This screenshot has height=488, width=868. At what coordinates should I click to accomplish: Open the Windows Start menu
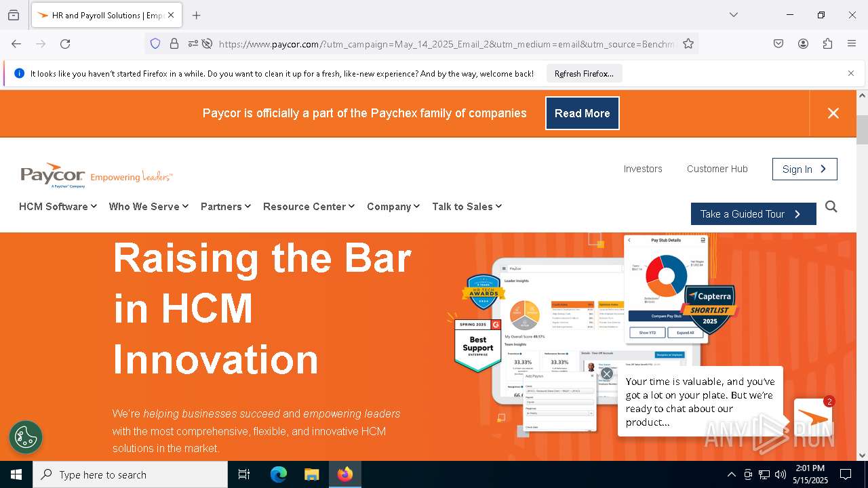(16, 474)
